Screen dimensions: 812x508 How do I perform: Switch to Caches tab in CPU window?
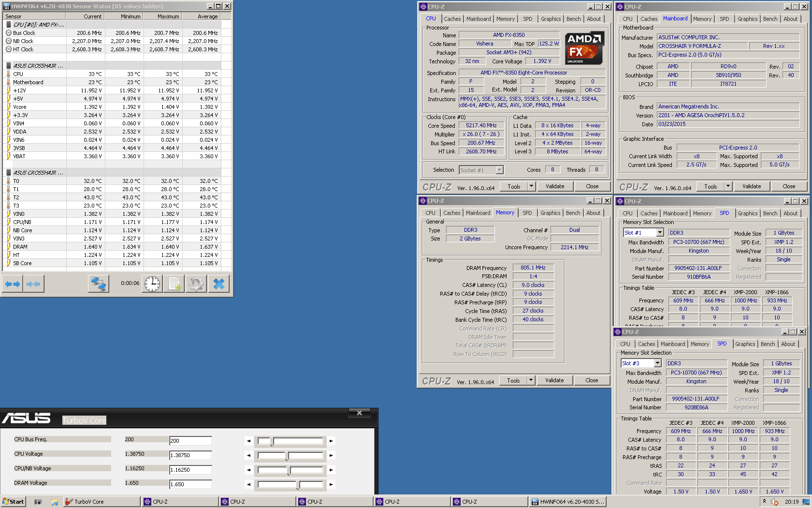(x=452, y=19)
